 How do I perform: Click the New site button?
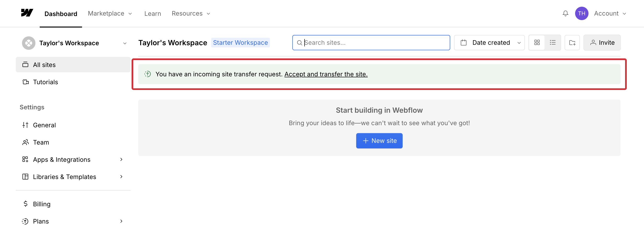point(379,141)
